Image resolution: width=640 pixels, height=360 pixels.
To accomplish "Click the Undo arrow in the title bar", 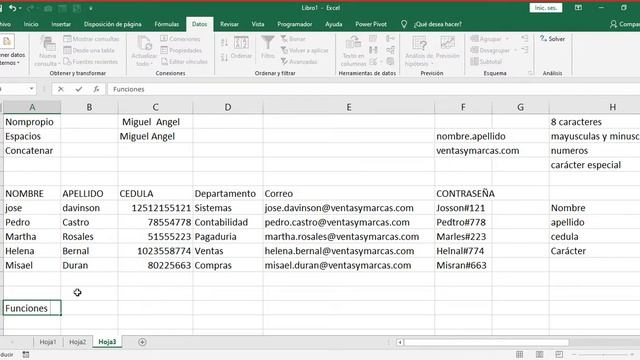I will pos(13,8).
